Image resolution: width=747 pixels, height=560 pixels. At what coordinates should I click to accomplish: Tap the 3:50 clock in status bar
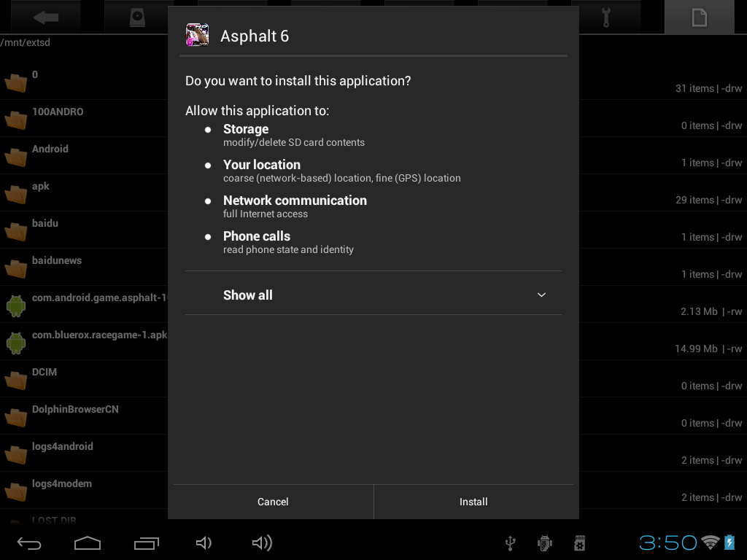pyautogui.click(x=667, y=542)
